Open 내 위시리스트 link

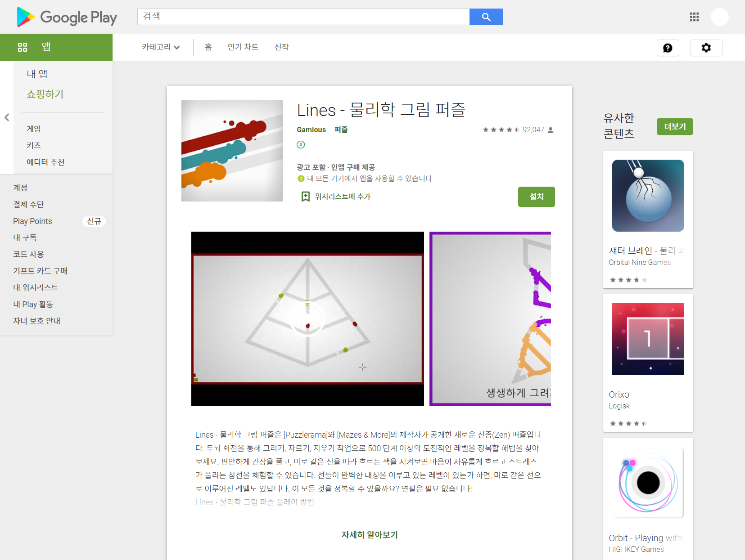[36, 287]
